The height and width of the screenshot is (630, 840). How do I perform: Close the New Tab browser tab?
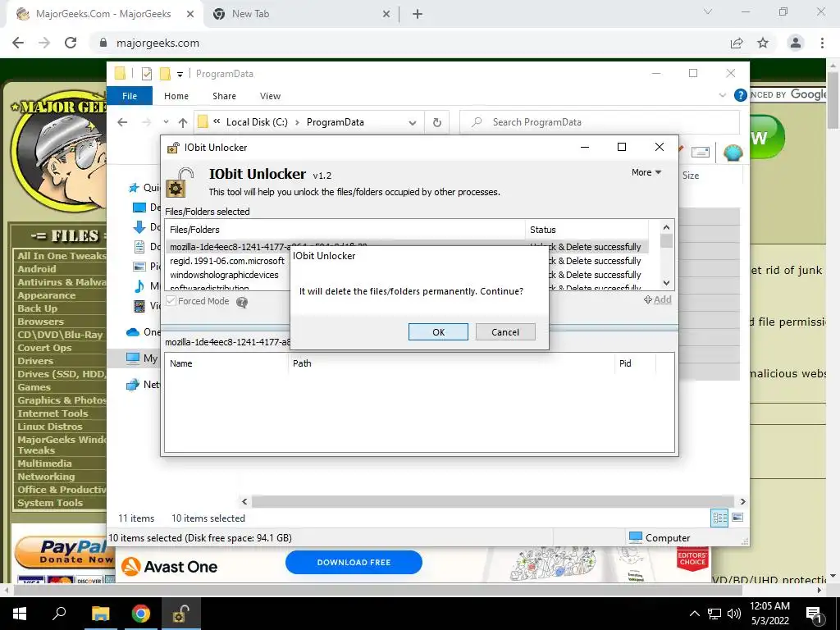386,15
